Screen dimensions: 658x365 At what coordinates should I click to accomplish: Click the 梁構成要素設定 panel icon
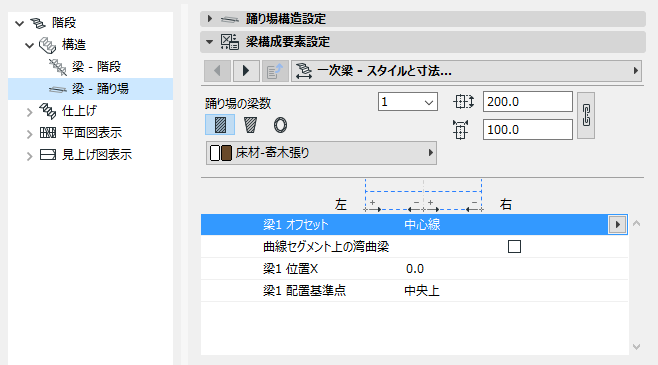click(x=230, y=42)
